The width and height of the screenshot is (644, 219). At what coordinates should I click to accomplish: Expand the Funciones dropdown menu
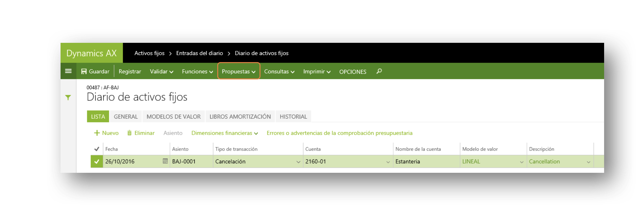click(x=198, y=71)
